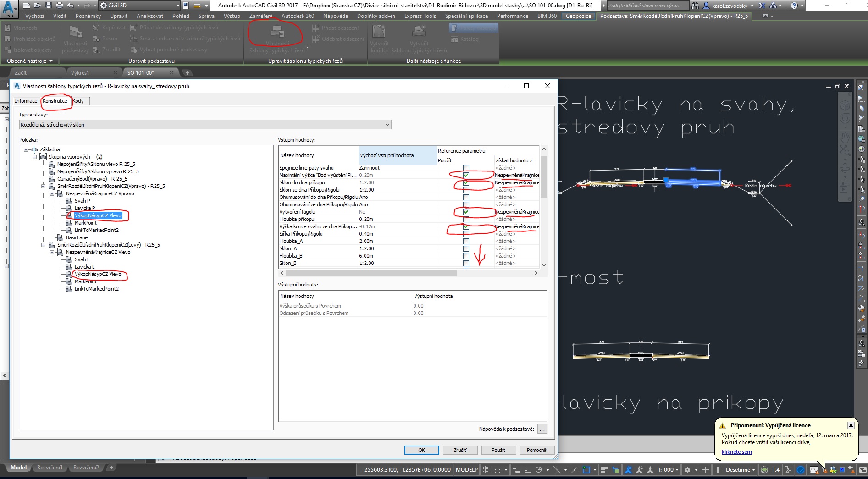
Task: Enable the 'Hloubka příkopu' parameter reference checkbox
Action: tap(466, 219)
